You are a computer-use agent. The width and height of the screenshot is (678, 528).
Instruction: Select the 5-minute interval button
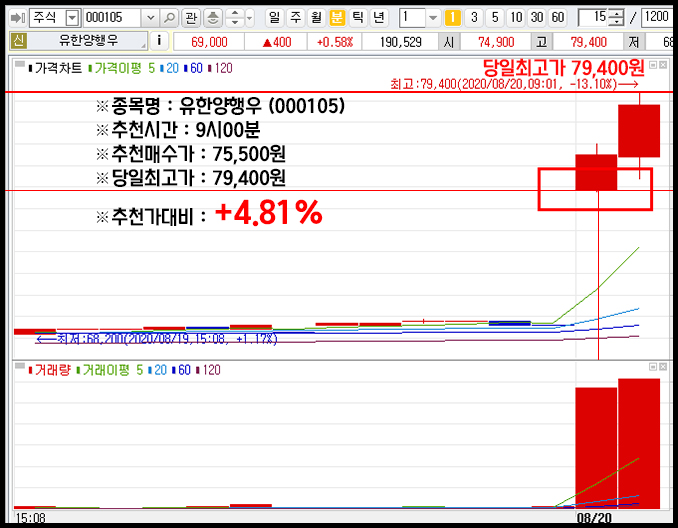(495, 18)
